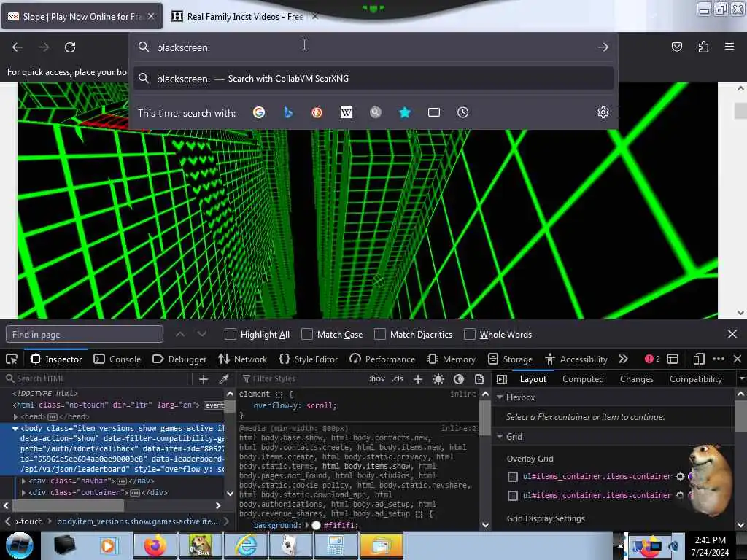Screen dimensions: 747x560
Task: Switch to the Network tab
Action: click(242, 359)
